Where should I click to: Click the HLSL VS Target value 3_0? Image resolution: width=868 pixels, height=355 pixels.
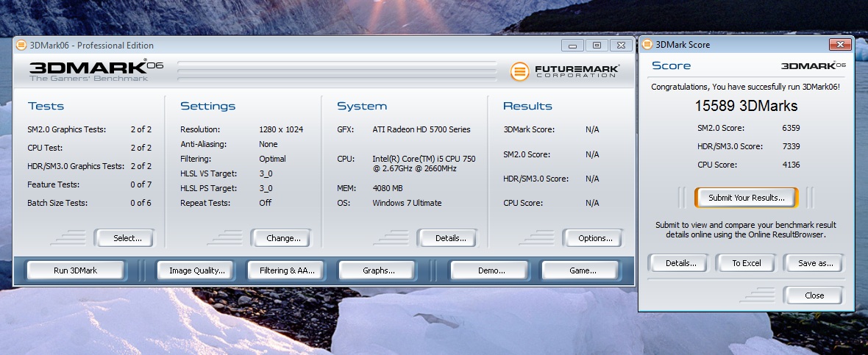click(266, 173)
